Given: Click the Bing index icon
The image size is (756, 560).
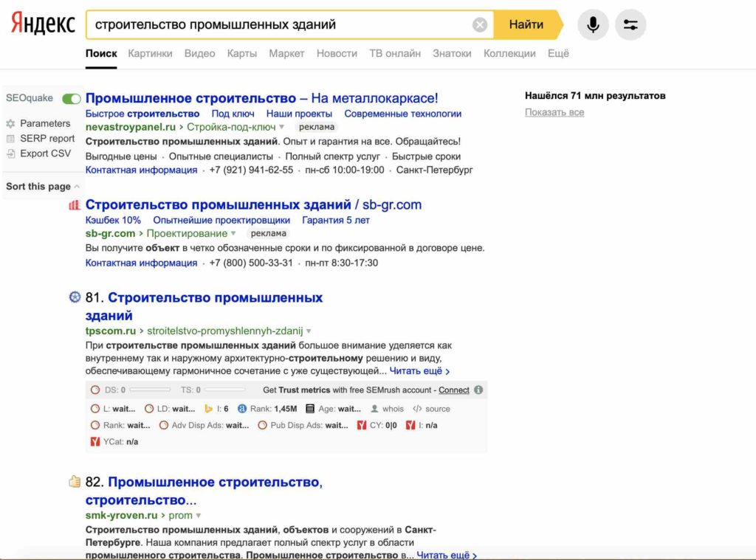Looking at the screenshot, I should coord(208,409).
